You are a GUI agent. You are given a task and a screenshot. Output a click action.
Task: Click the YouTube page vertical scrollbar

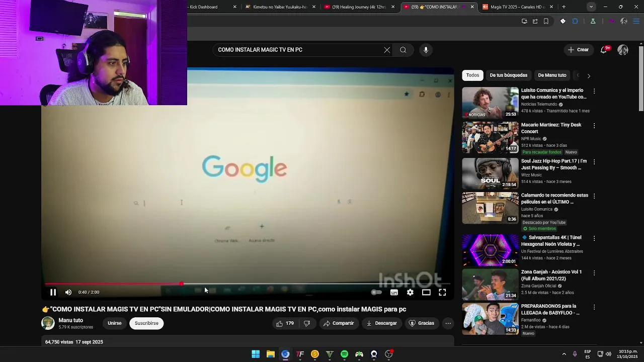click(641, 78)
